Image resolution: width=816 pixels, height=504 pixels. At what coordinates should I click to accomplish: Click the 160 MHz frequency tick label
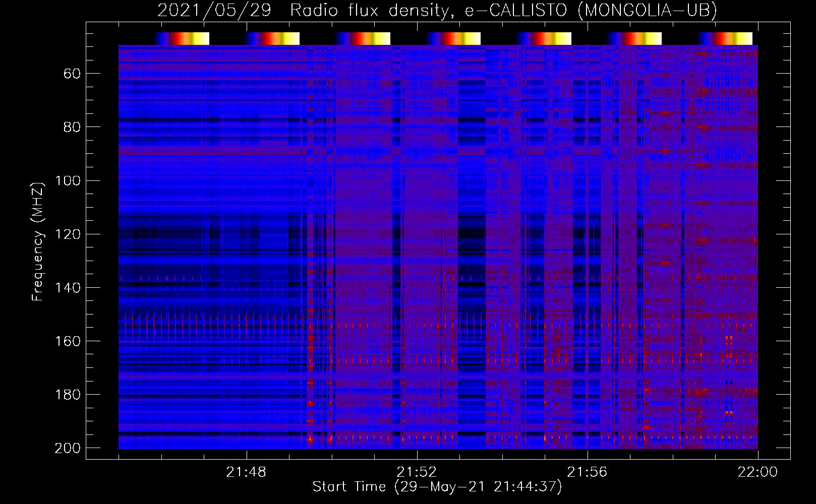pos(68,341)
